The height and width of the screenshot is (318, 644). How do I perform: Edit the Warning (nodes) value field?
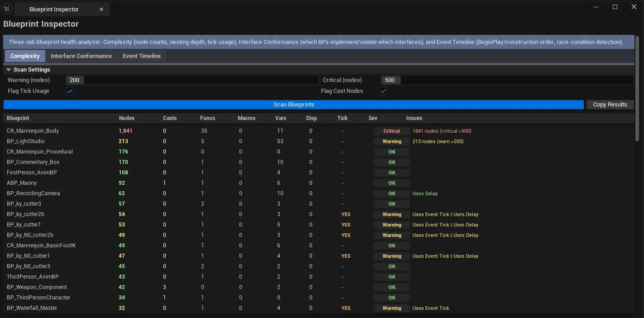click(192, 80)
